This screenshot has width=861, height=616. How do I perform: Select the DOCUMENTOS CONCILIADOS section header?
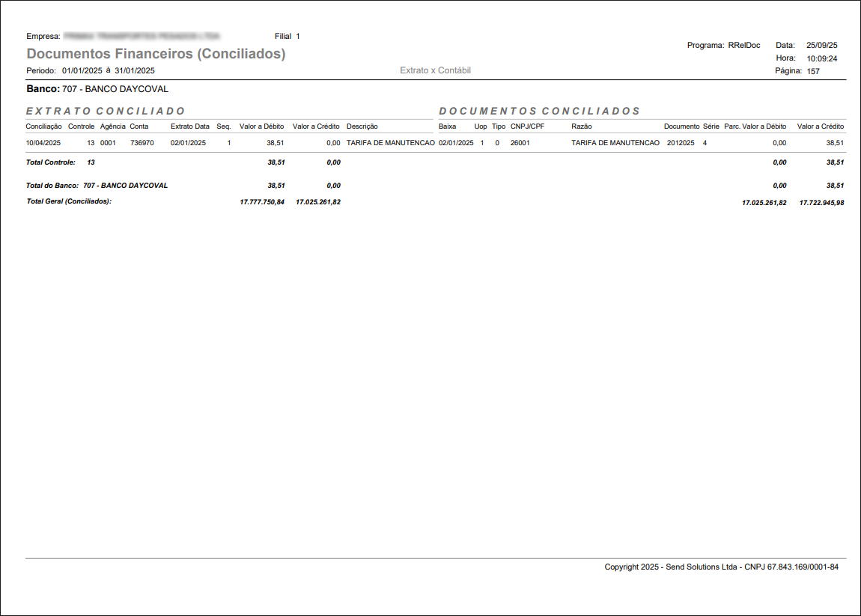539,111
